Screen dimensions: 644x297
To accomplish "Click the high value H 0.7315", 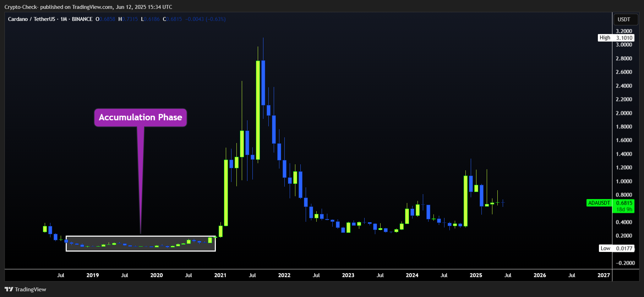I will pos(128,19).
